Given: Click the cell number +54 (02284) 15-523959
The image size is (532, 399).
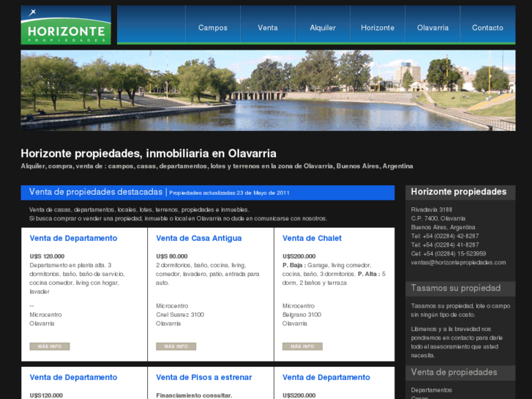Looking at the screenshot, I should (454, 253).
